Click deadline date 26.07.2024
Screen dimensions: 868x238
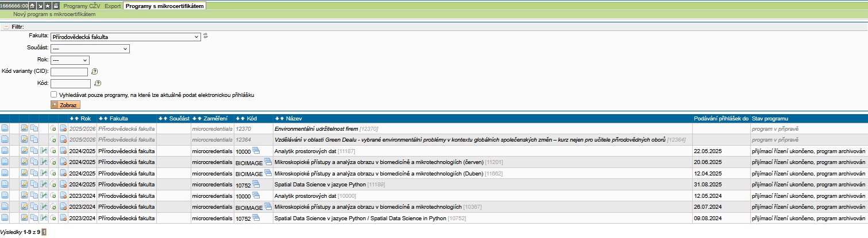tap(709, 206)
